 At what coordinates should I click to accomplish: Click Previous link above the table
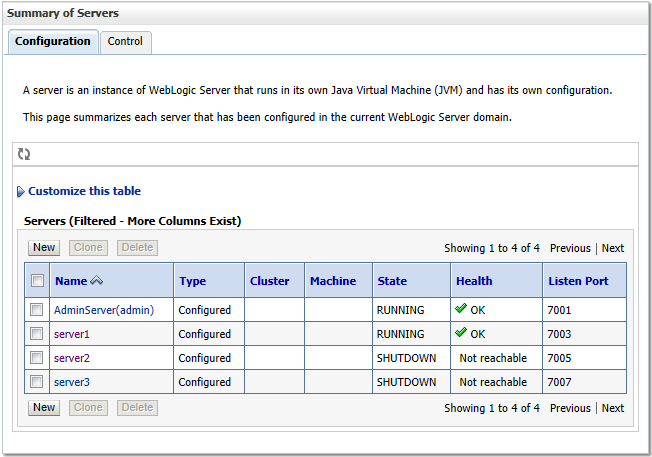tap(570, 248)
